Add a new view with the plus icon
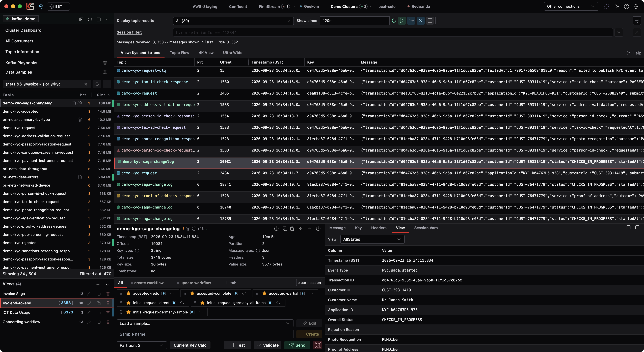644x352 pixels. point(98,285)
